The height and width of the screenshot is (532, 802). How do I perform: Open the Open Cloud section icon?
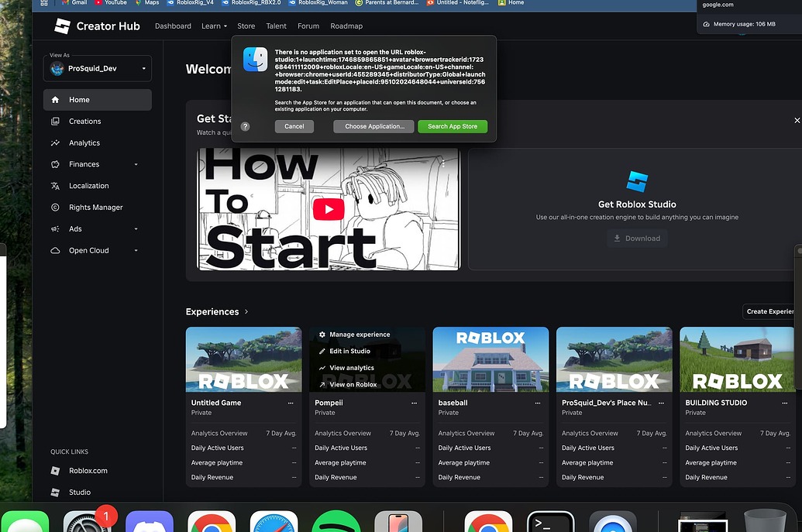coord(55,250)
